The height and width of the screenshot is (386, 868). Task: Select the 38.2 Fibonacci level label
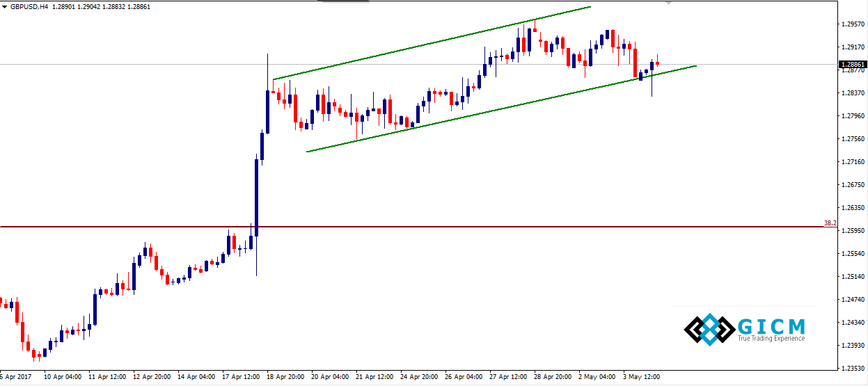pyautogui.click(x=829, y=223)
